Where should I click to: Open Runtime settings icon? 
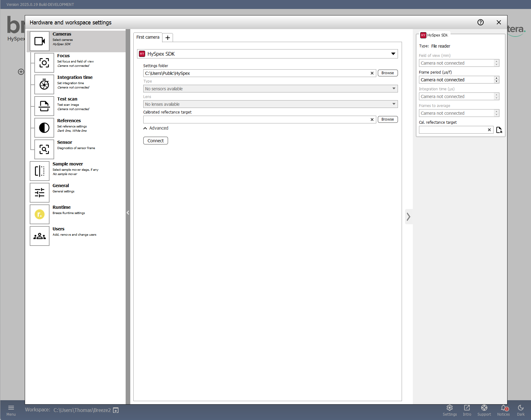(40, 214)
